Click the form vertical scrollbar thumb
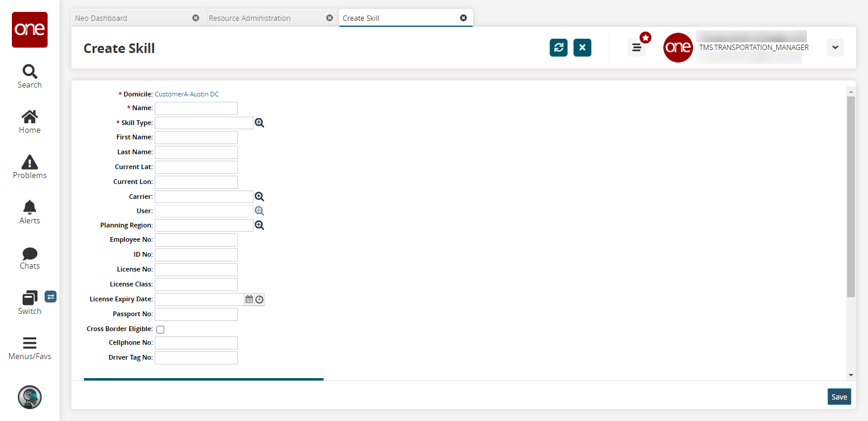 point(851,197)
